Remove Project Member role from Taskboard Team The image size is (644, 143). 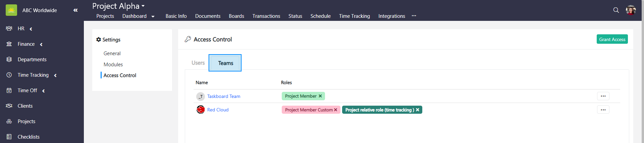(x=320, y=96)
